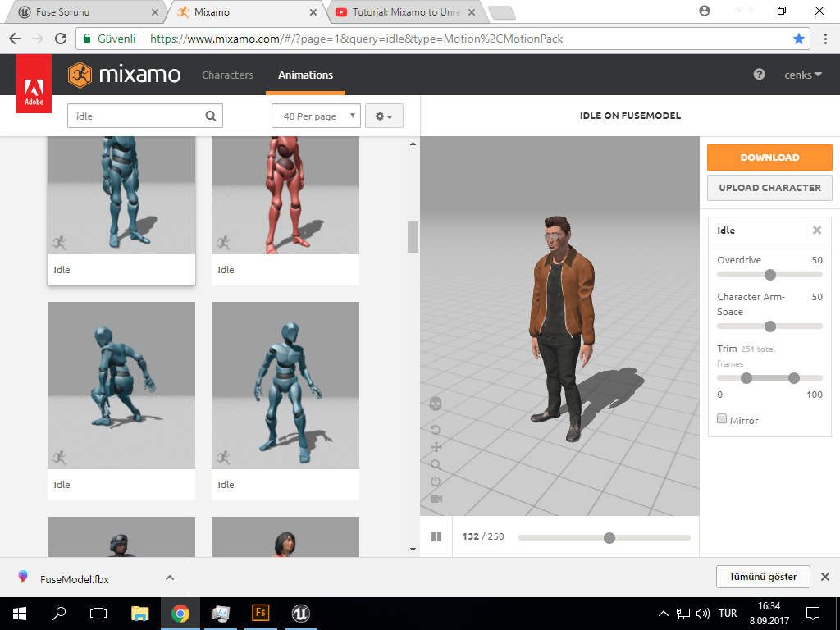Click the Overdrive slider handle
Image resolution: width=840 pixels, height=630 pixels.
770,275
